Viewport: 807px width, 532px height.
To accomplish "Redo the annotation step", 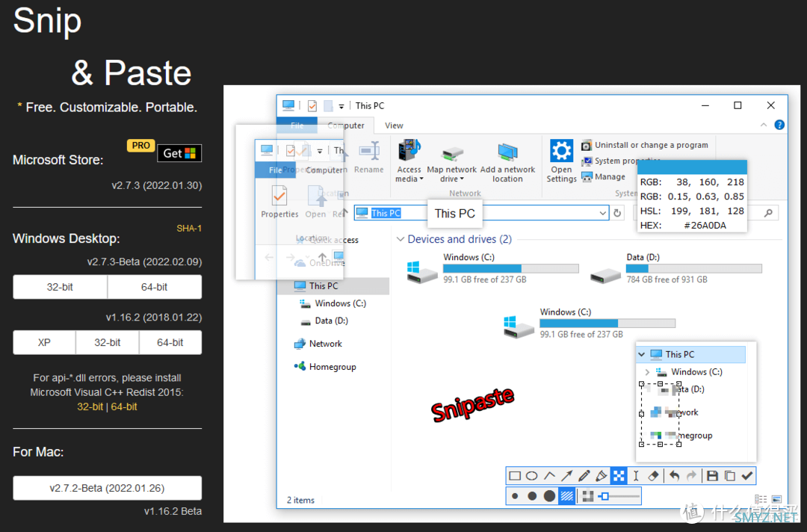I will [x=691, y=476].
